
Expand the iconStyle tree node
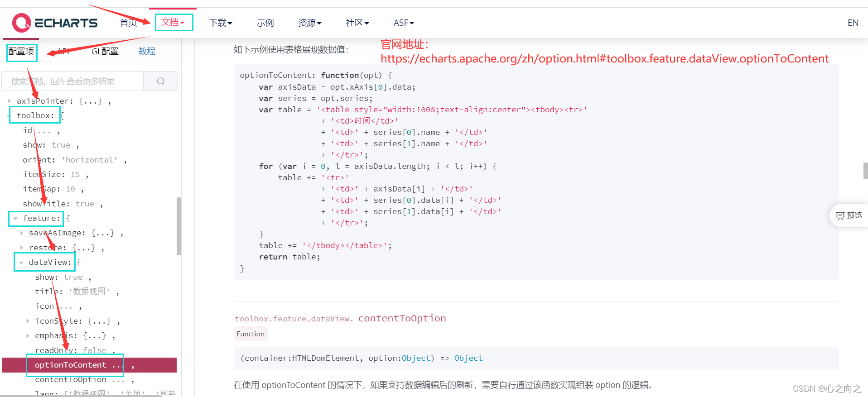(28, 321)
